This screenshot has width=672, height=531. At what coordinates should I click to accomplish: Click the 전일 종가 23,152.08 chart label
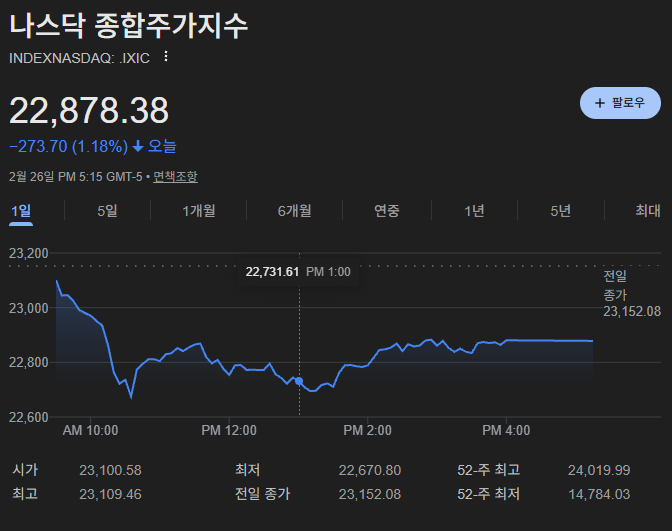coord(631,294)
